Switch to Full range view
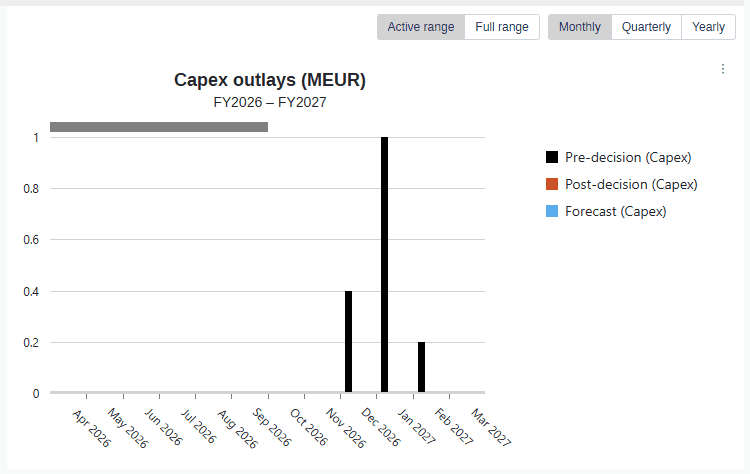The image size is (750, 474). click(x=502, y=27)
